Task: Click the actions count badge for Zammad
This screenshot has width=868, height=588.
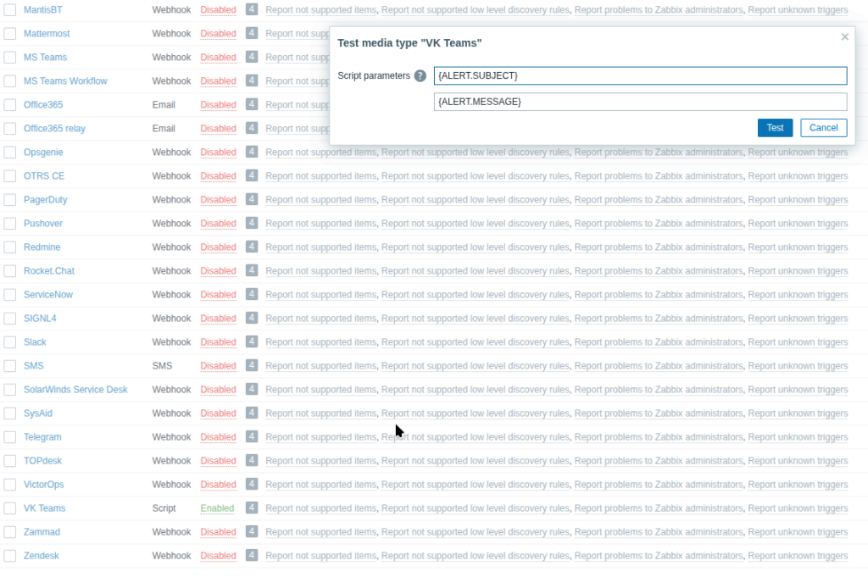Action: [x=252, y=531]
